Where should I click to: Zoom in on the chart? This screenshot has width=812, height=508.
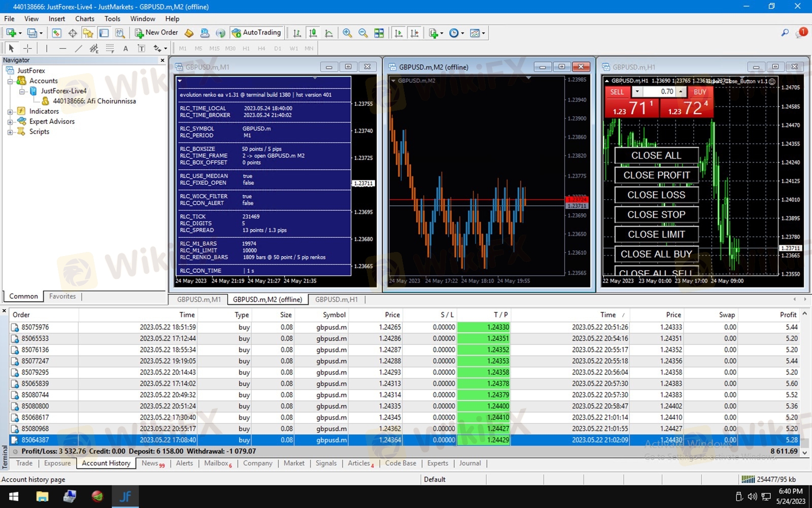pos(347,33)
